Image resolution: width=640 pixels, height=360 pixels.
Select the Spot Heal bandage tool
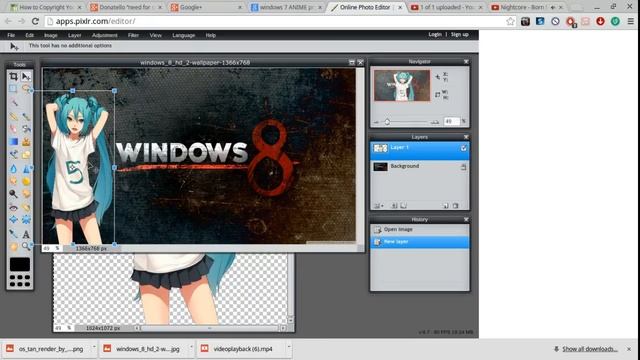(26, 207)
